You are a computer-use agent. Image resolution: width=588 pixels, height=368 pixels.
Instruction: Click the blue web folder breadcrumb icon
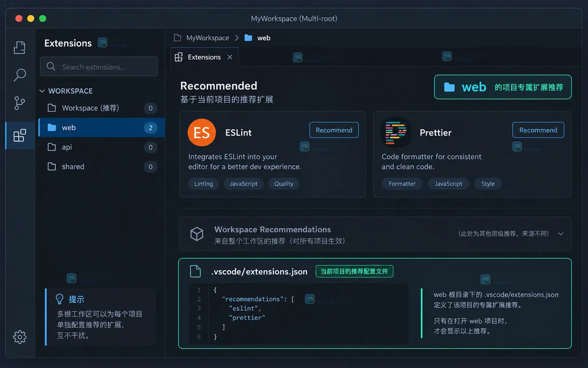point(248,37)
